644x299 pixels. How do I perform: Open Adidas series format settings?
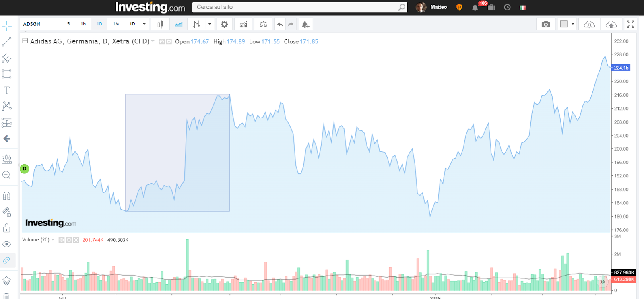169,41
